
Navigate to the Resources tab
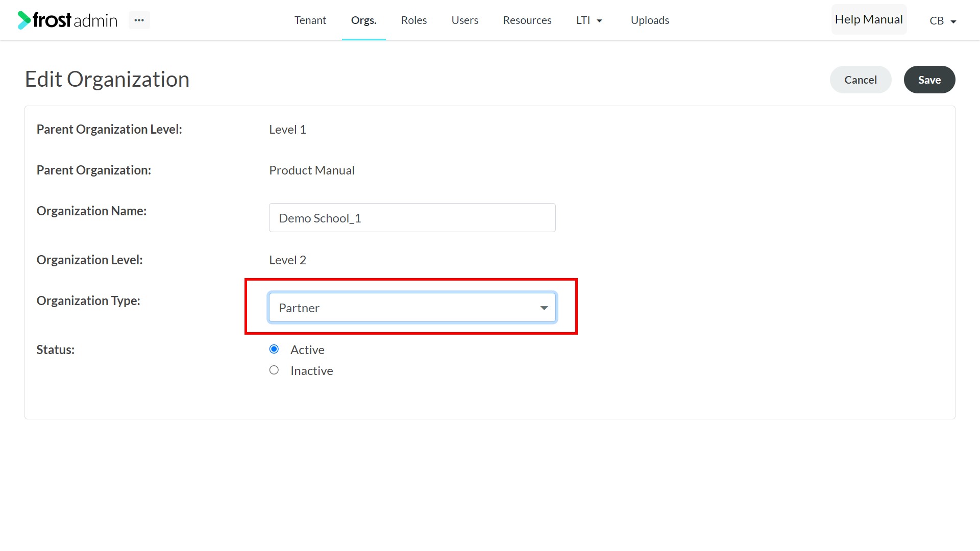(527, 20)
